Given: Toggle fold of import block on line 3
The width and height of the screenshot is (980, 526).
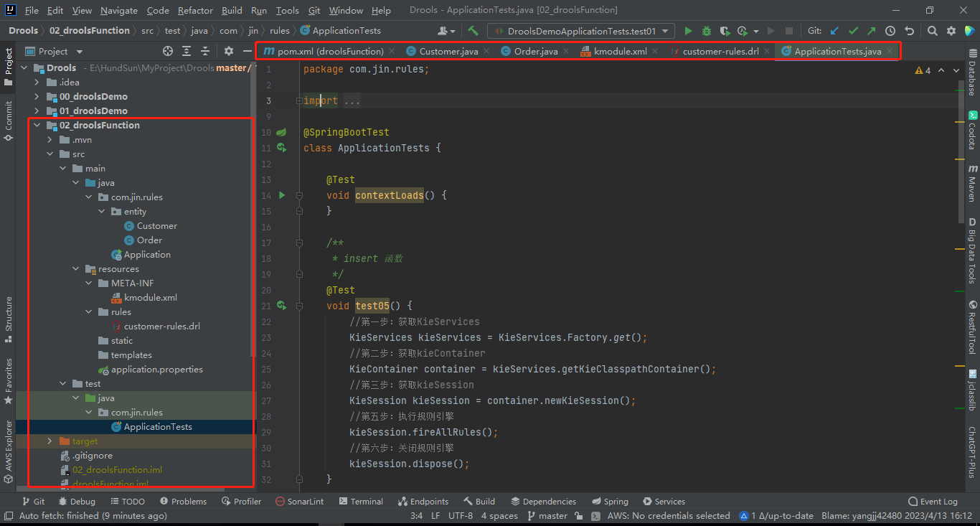Looking at the screenshot, I should click(300, 100).
